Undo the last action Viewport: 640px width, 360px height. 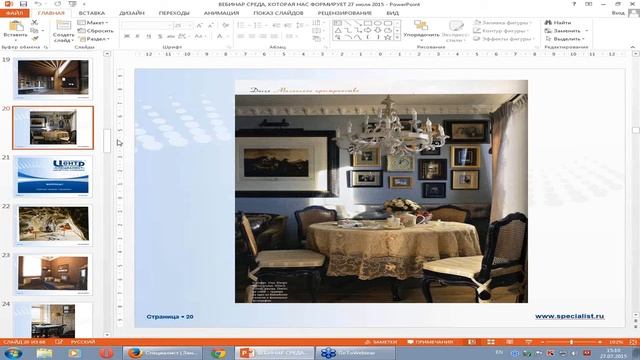(x=38, y=4)
